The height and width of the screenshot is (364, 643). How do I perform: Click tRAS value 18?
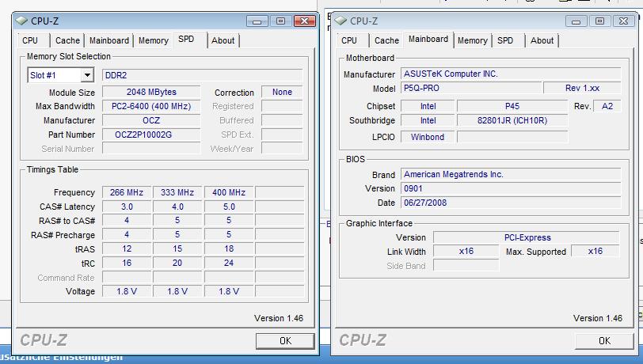pyautogui.click(x=229, y=248)
